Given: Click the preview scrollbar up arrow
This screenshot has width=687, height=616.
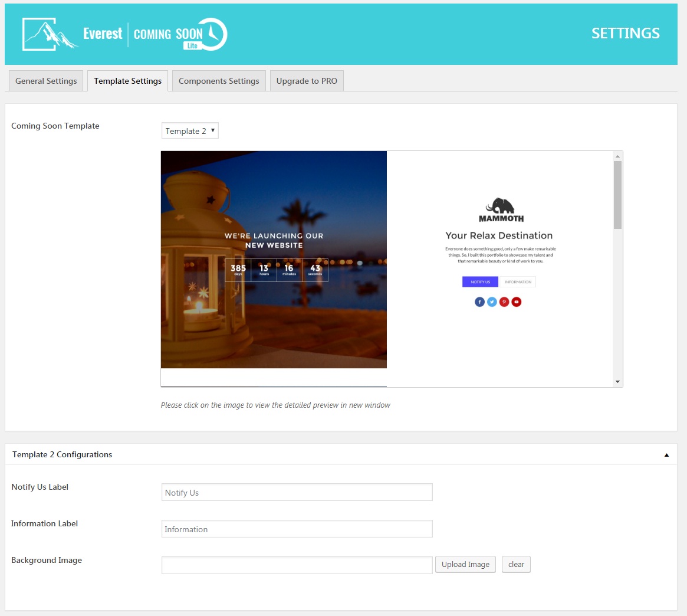Looking at the screenshot, I should pos(617,156).
